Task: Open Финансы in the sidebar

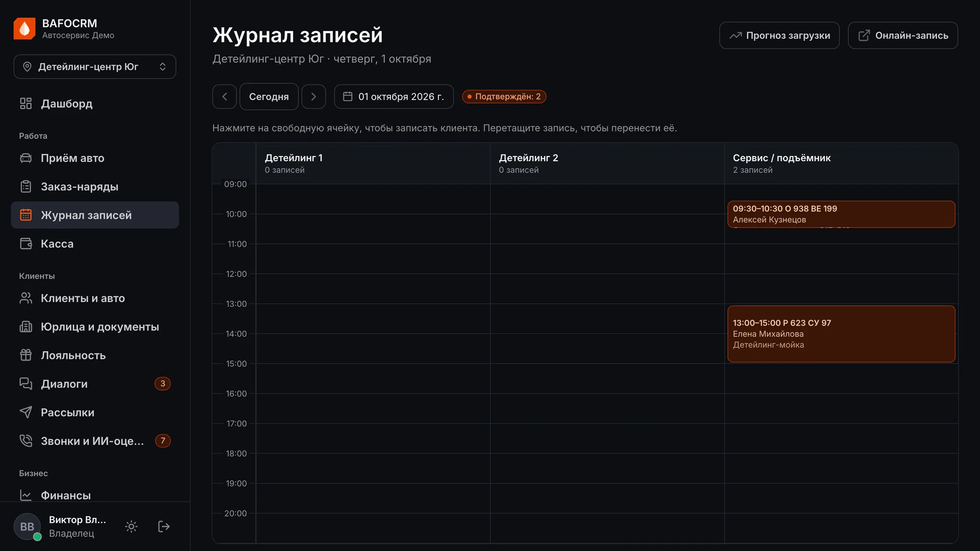Action: [x=95, y=495]
